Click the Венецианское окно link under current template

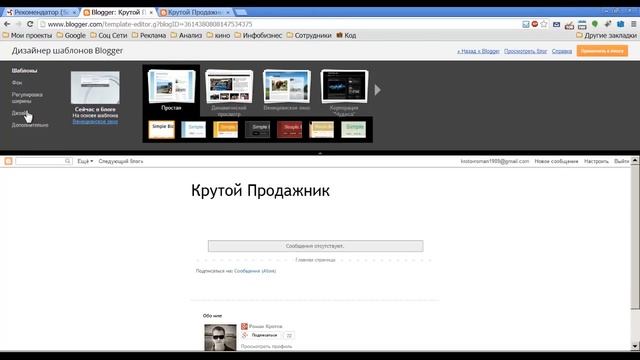pos(95,121)
